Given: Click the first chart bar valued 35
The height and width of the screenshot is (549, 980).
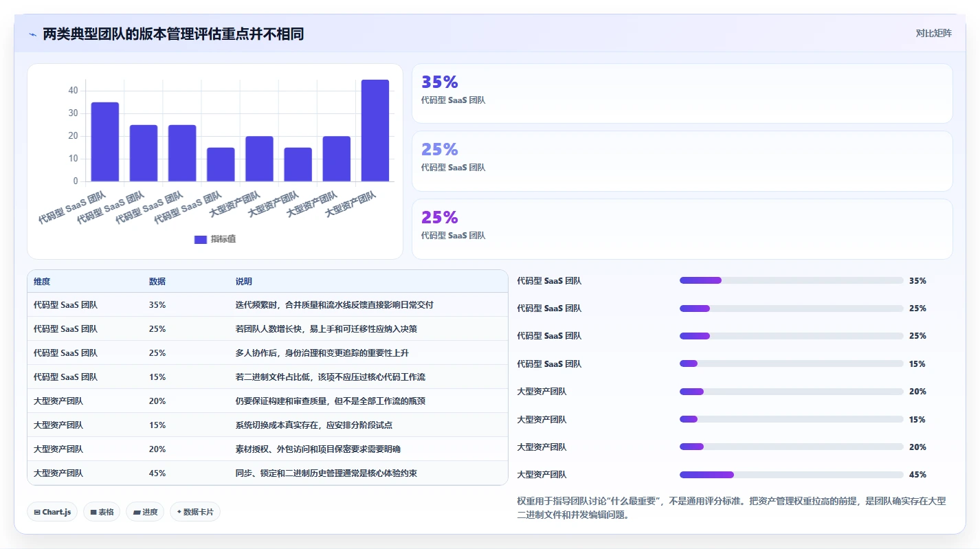Looking at the screenshot, I should point(105,142).
